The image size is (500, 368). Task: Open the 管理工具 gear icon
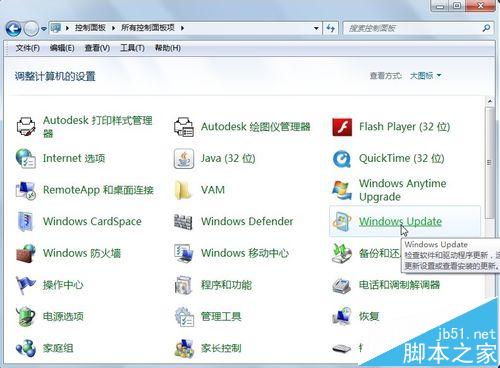pos(184,317)
